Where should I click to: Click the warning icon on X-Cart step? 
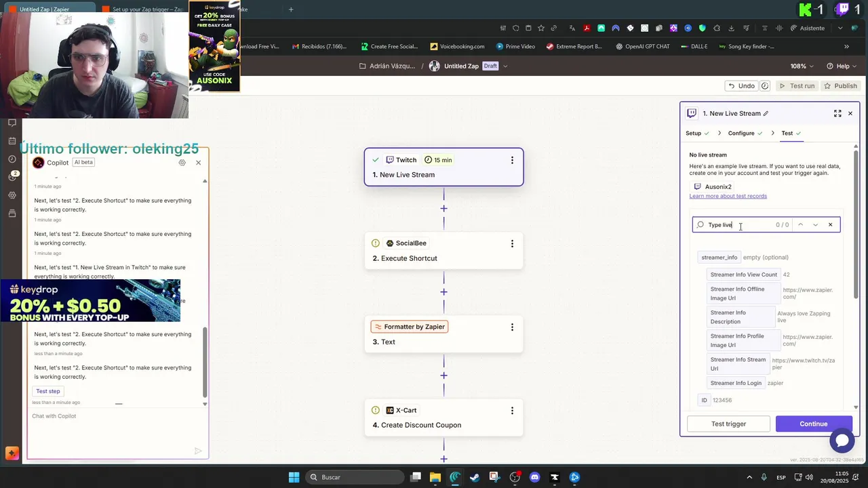[x=376, y=410]
